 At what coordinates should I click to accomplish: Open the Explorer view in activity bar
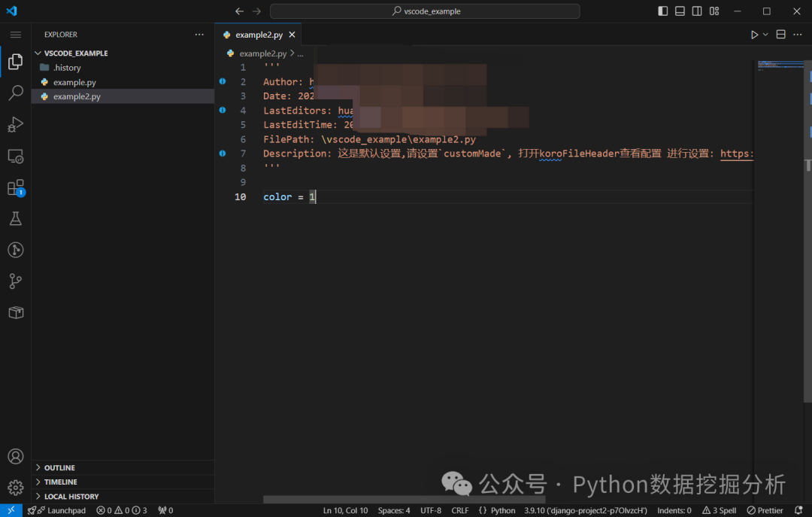(16, 62)
